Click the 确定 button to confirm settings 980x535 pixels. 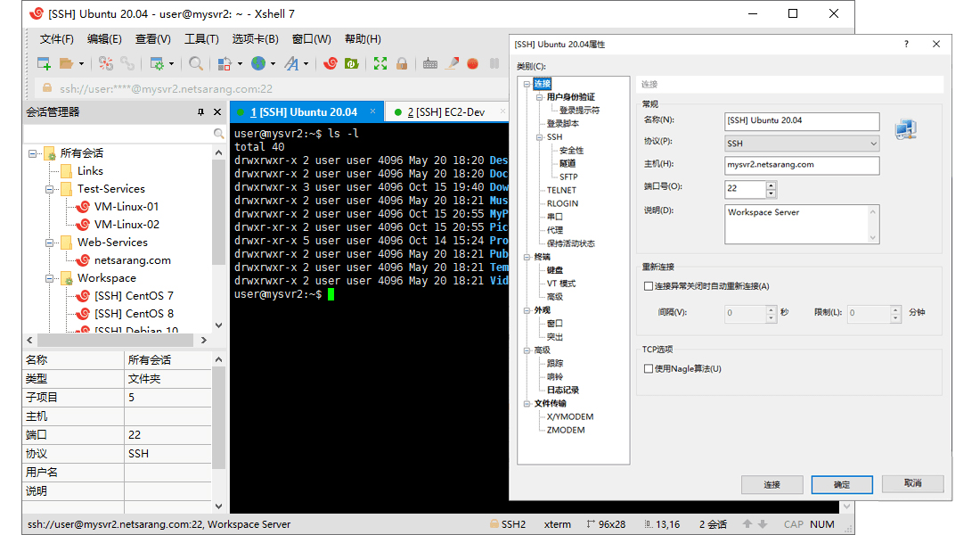click(x=841, y=484)
